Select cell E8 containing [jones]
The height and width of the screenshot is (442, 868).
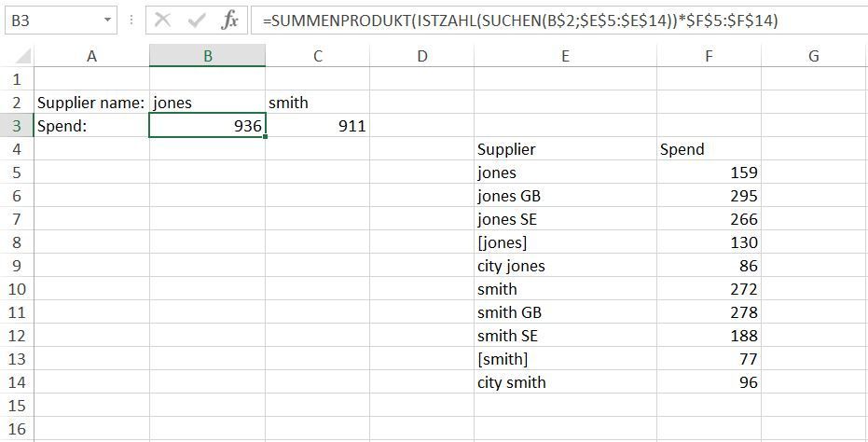pos(565,242)
